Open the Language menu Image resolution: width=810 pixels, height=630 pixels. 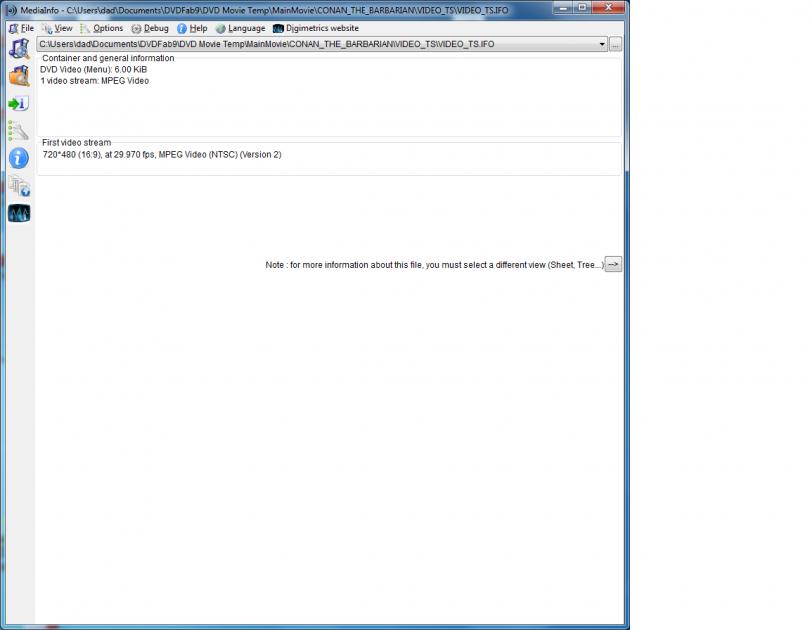[241, 28]
